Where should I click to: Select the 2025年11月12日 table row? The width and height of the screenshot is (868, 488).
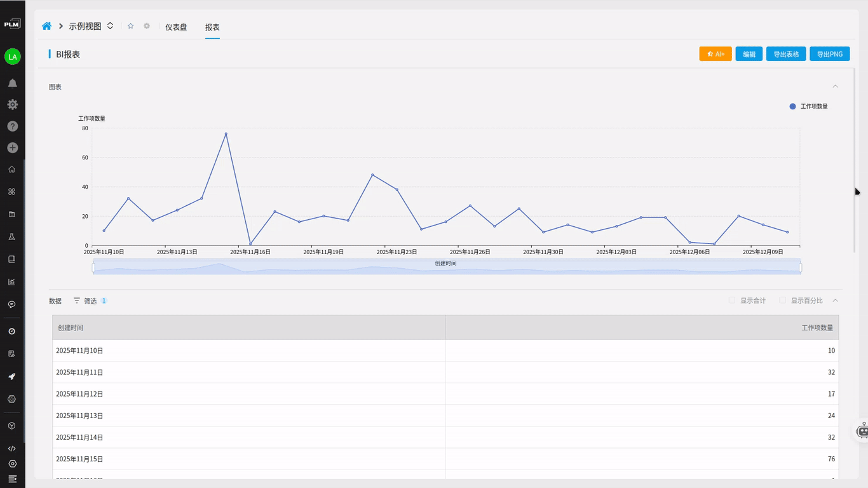445,394
